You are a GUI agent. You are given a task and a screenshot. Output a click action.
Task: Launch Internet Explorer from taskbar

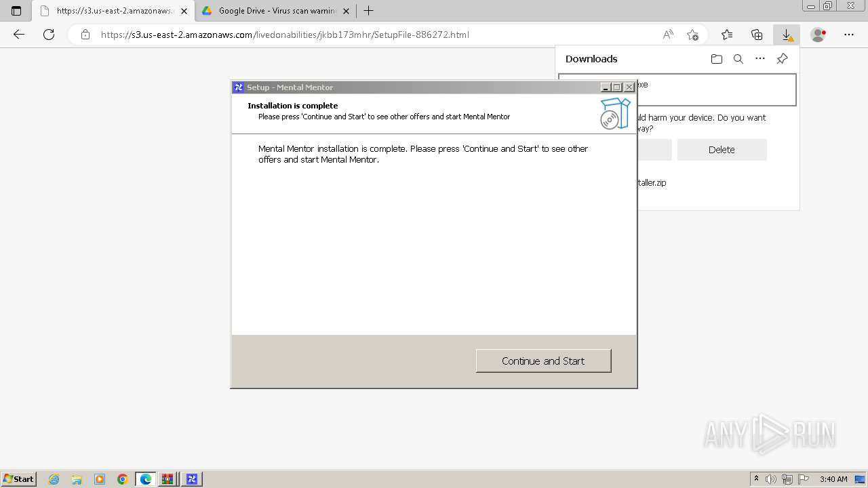pyautogui.click(x=54, y=479)
